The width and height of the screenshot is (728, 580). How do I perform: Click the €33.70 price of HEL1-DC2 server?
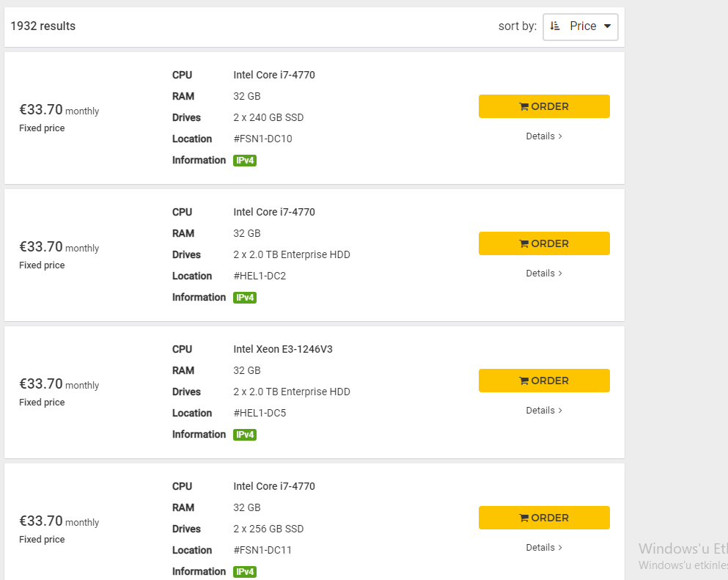pos(41,246)
